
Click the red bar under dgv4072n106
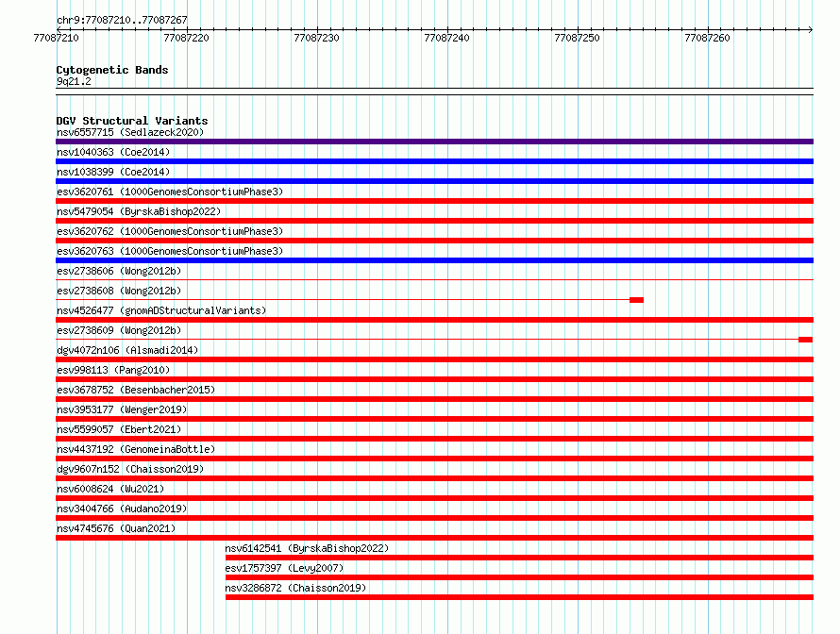point(434,359)
